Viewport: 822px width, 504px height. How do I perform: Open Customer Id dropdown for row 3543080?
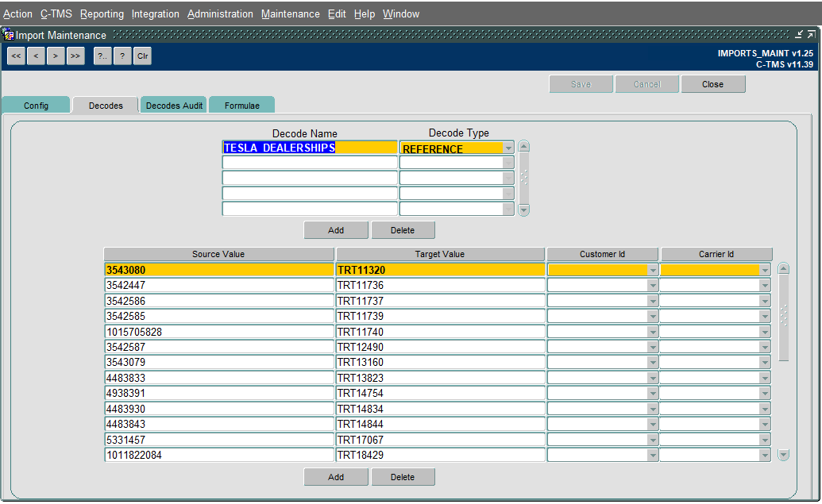tap(653, 271)
